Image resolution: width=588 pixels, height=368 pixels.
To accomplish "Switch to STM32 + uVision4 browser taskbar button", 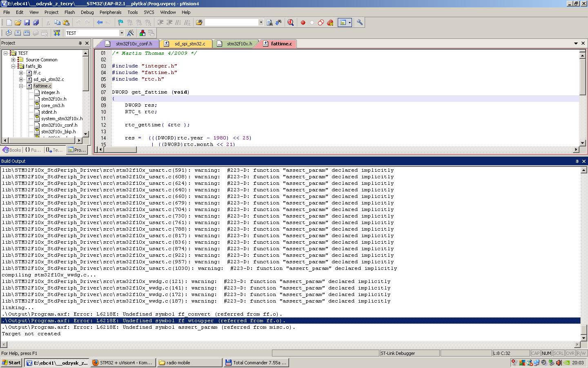I will 122,363.
